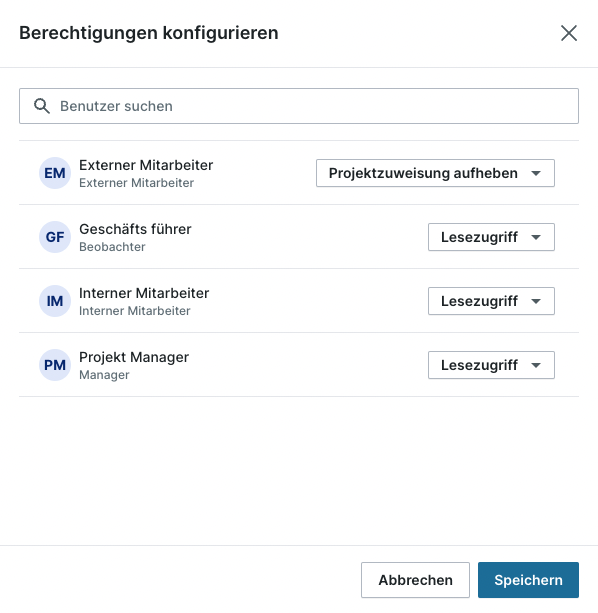598x613 pixels.
Task: Open Externer Mitarbeiter's Projektzuweisung aufheben dropdown
Action: (435, 173)
